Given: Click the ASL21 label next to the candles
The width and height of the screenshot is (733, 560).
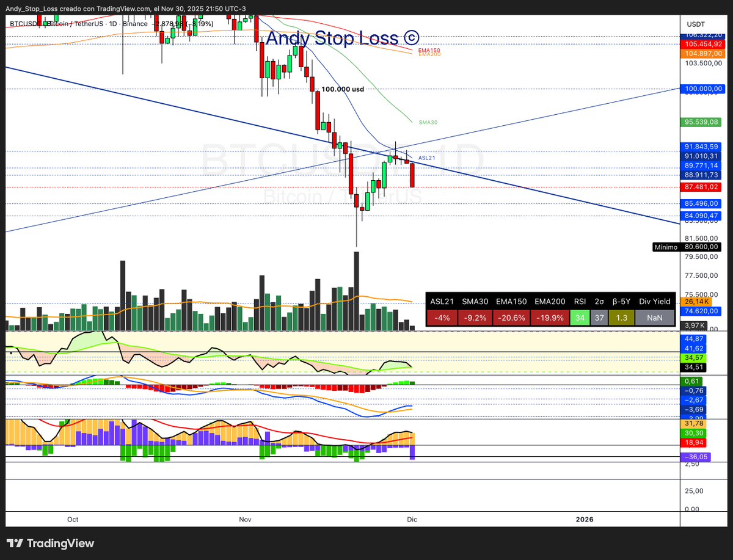Looking at the screenshot, I should click(x=428, y=159).
